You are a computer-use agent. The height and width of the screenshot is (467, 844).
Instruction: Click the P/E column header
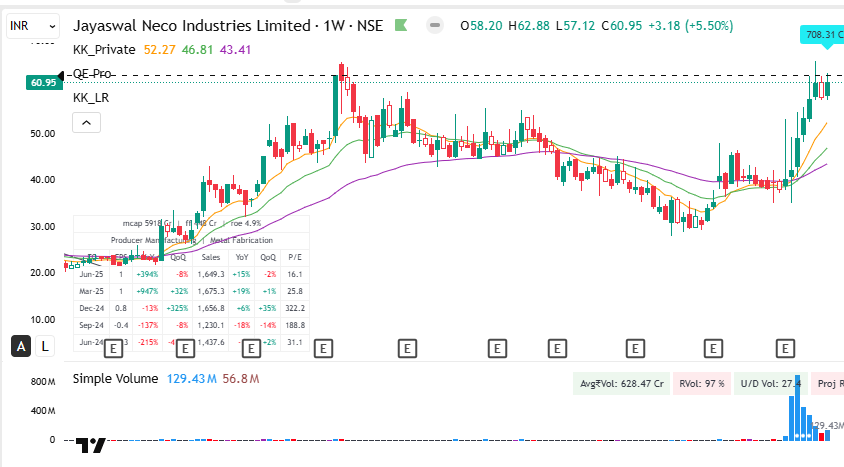click(295, 257)
